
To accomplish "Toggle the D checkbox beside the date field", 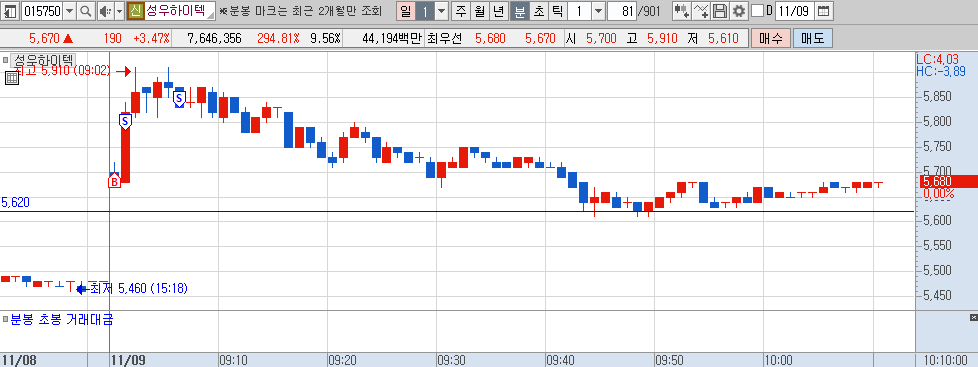I will point(757,11).
